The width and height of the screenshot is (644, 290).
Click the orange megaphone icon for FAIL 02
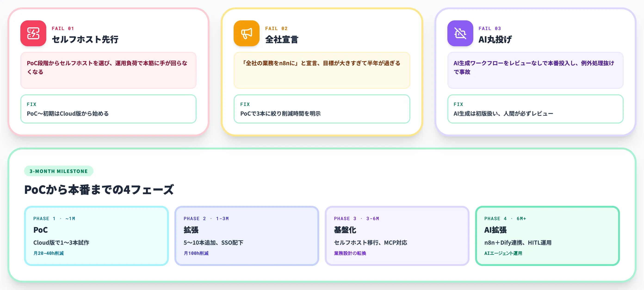(x=247, y=33)
